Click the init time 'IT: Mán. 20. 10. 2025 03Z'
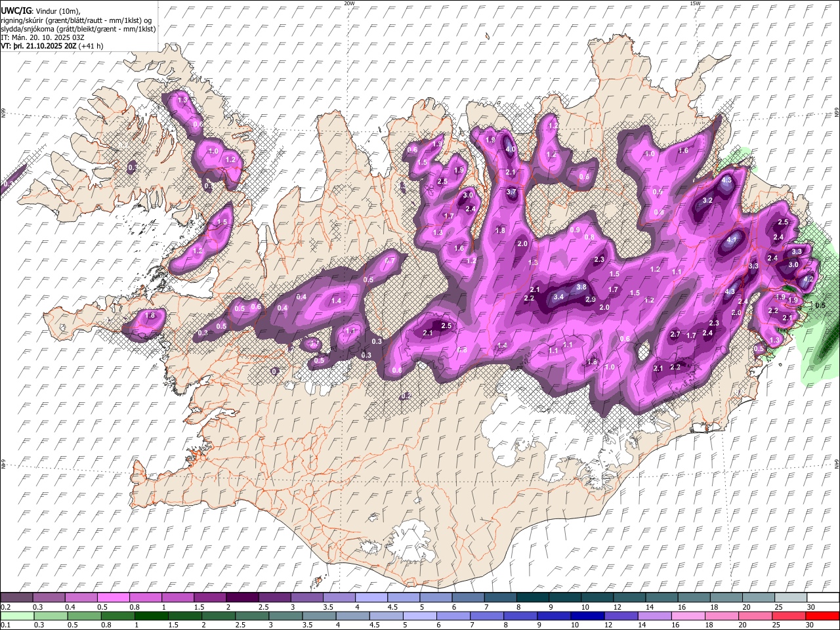The height and width of the screenshot is (630, 840). coord(41,37)
